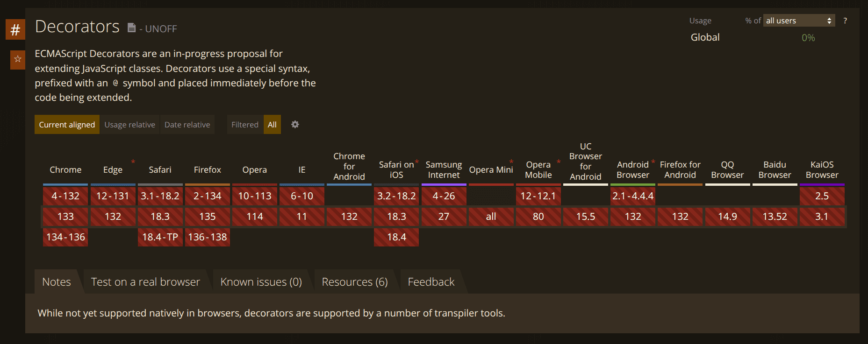The image size is (868, 344).
Task: Open the Feedback tab
Action: (x=431, y=282)
